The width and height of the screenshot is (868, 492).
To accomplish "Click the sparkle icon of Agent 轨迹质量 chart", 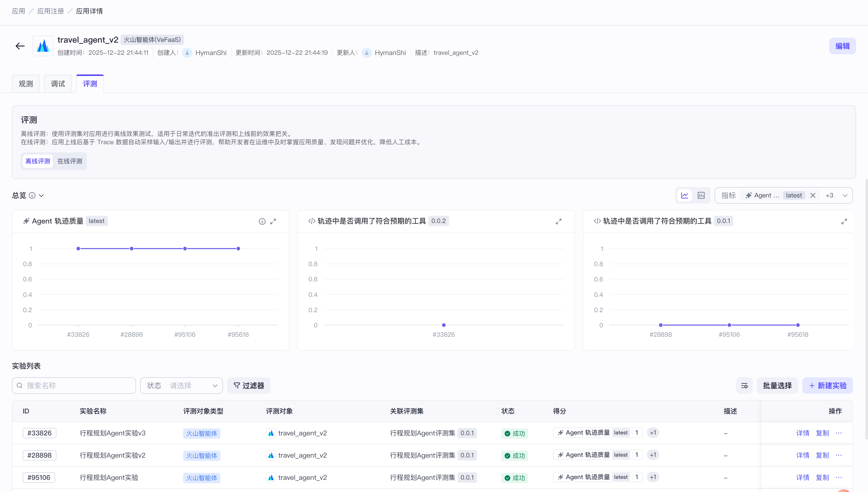I will 26,221.
